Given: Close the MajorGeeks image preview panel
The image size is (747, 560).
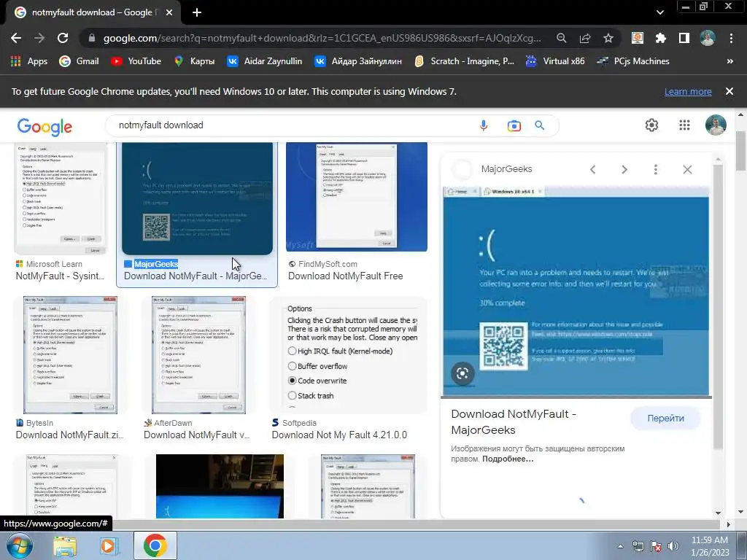Looking at the screenshot, I should coord(687,169).
